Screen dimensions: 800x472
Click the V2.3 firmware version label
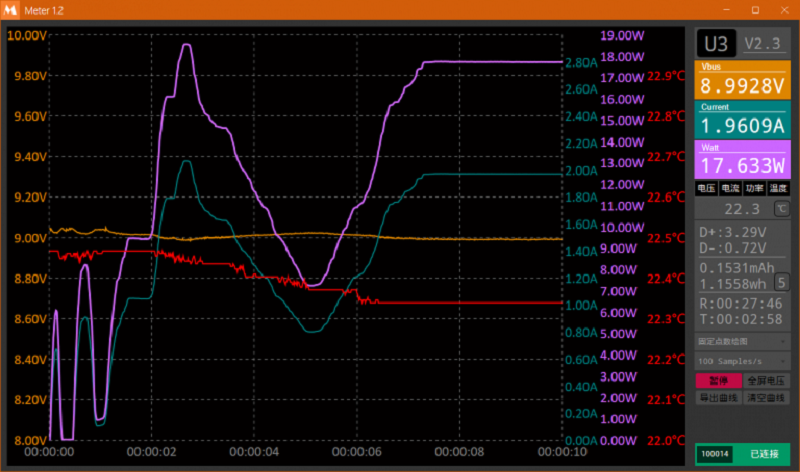pyautogui.click(x=765, y=44)
